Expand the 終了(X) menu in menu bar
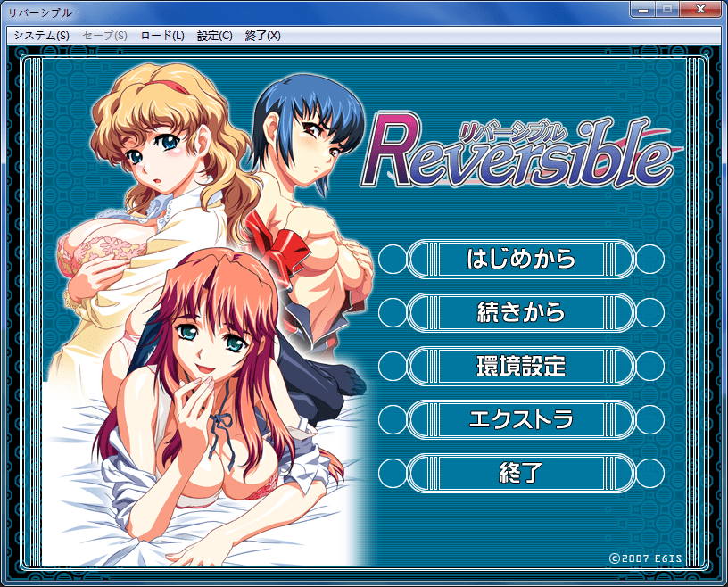 click(x=262, y=36)
